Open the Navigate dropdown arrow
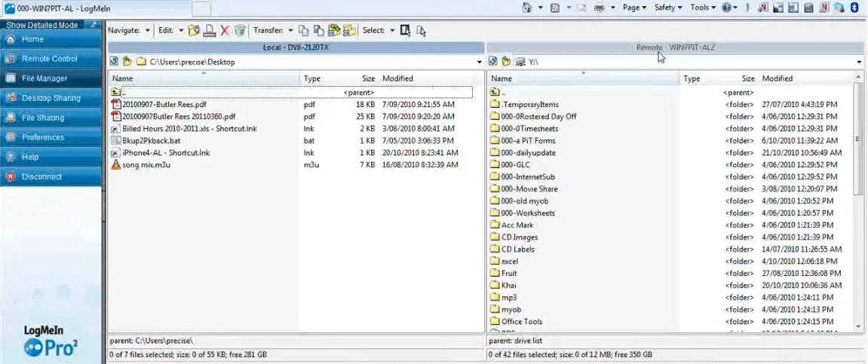 148,31
